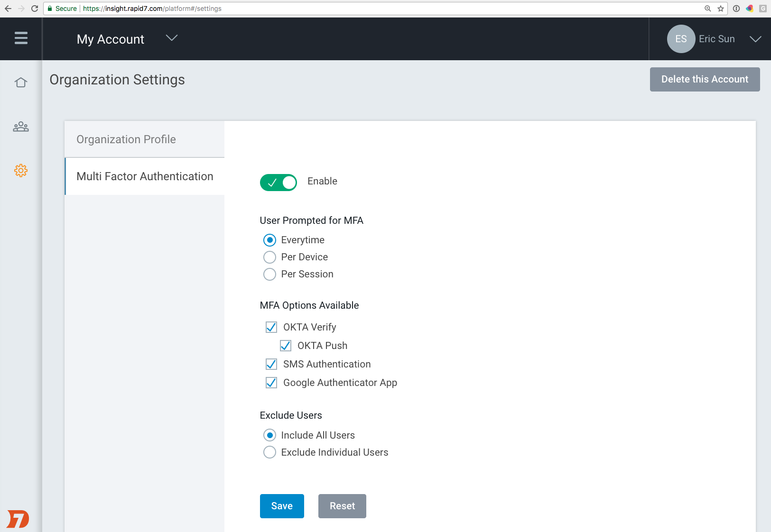Open the hamburger navigation menu
Viewport: 771px width, 532px height.
pos(21,38)
